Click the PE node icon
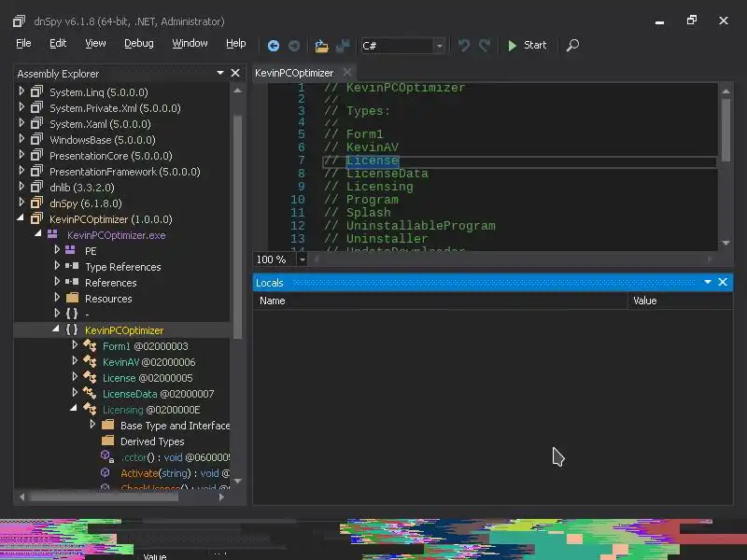The width and height of the screenshot is (747, 560). (70, 250)
